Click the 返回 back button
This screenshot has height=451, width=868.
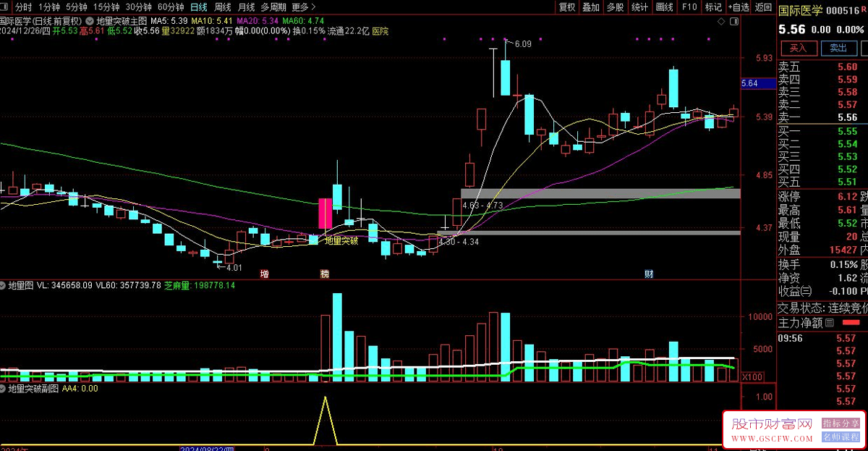click(763, 7)
